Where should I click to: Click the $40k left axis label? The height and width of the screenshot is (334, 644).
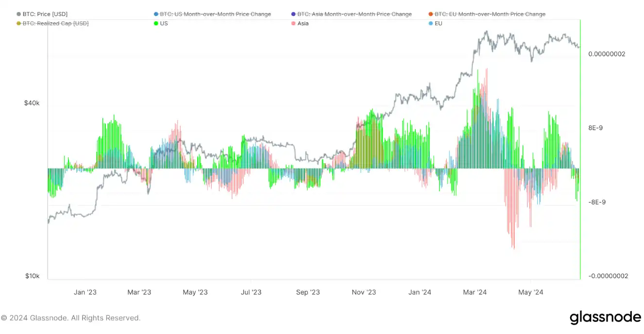32,103
